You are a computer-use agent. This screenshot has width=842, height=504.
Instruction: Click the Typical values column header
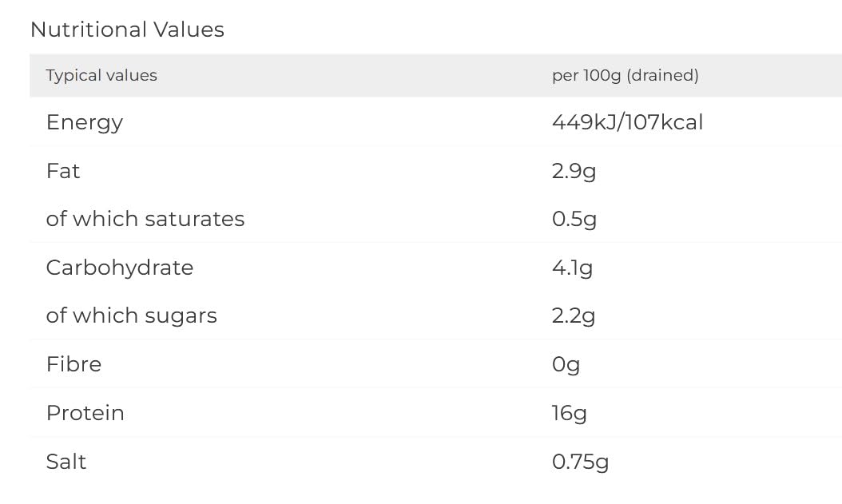coord(101,75)
